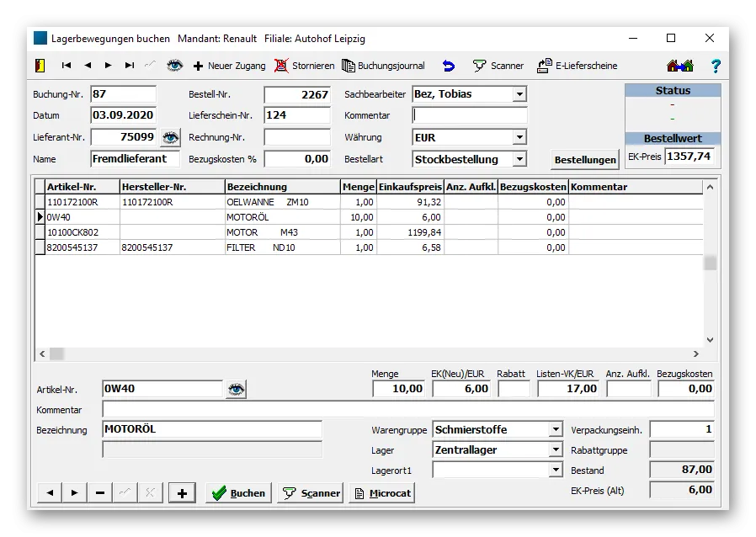Screen dimensions: 756x537
Task: Activate the Scanner function in the toolbar
Action: (497, 66)
